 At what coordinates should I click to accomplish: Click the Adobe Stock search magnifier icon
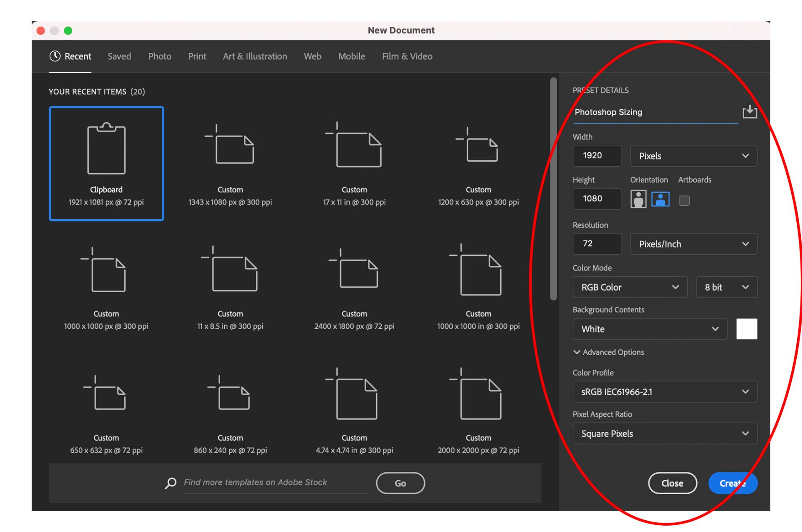point(171,483)
